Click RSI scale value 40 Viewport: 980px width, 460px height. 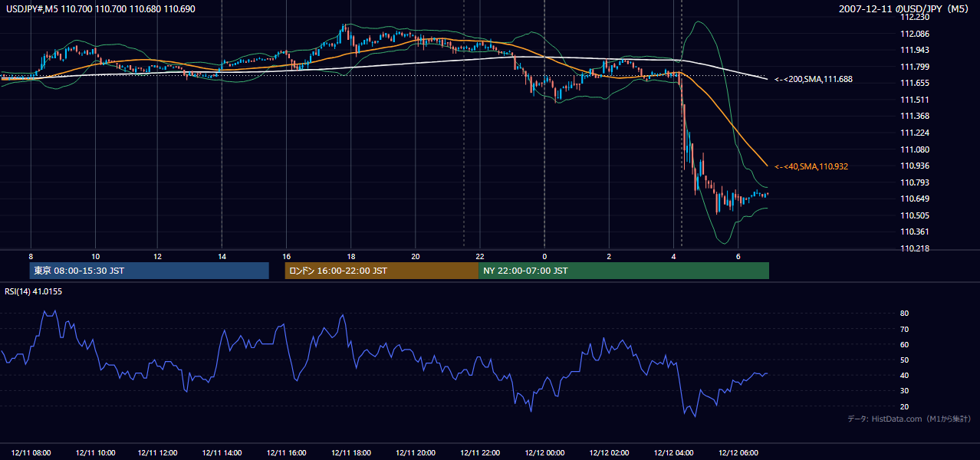point(905,375)
